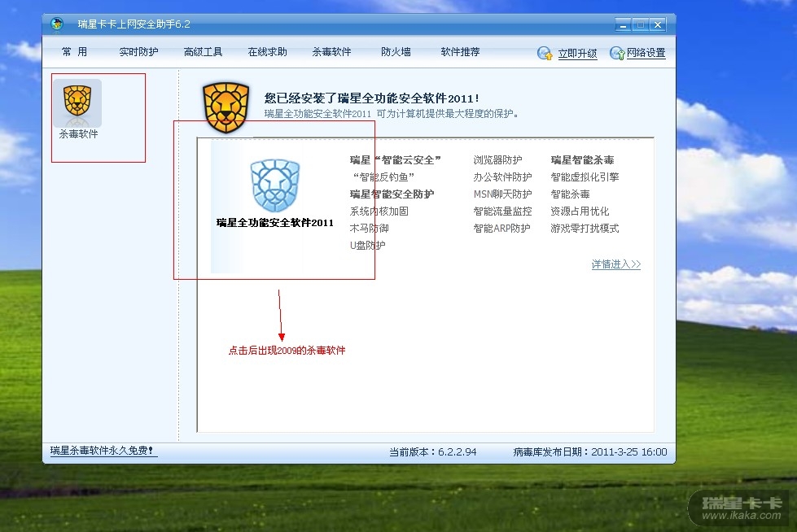
Task: Click the 木马防御 feature text
Action: point(369,228)
